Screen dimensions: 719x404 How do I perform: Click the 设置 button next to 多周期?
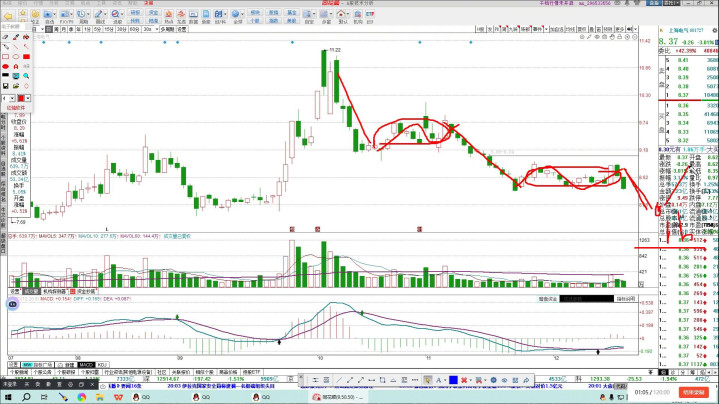182,29
